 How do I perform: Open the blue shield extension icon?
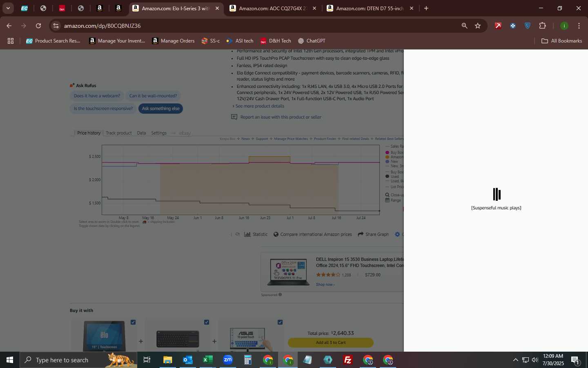point(528,26)
